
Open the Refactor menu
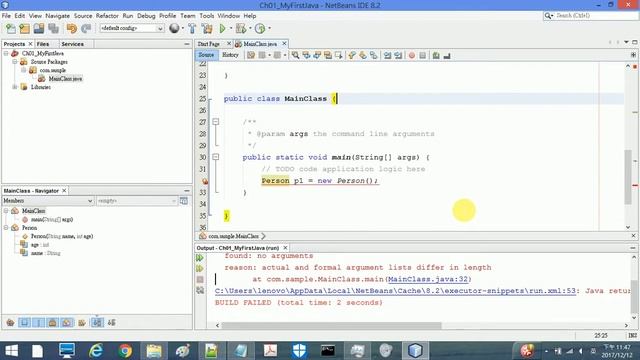click(x=107, y=16)
